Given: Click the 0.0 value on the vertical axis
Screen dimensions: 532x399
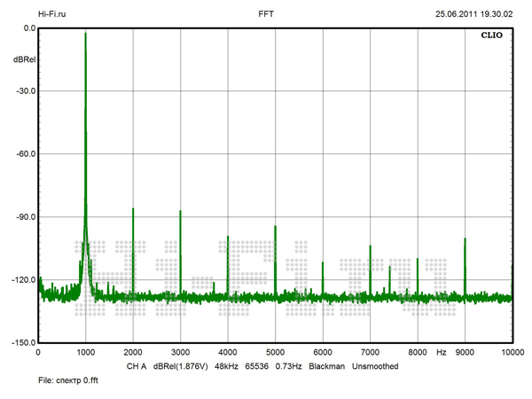Looking at the screenshot, I should (28, 28).
